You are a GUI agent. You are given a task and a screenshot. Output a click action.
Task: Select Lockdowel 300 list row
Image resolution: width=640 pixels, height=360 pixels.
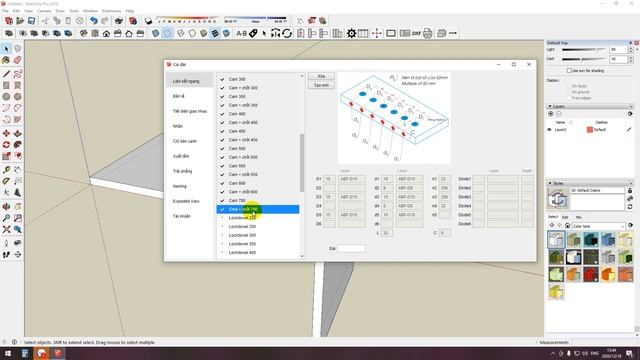pyautogui.click(x=258, y=235)
